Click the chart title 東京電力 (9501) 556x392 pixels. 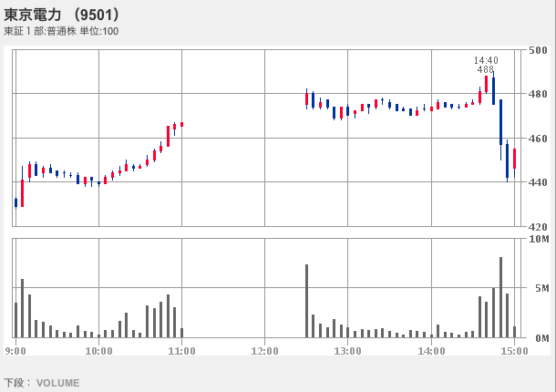pyautogui.click(x=62, y=15)
